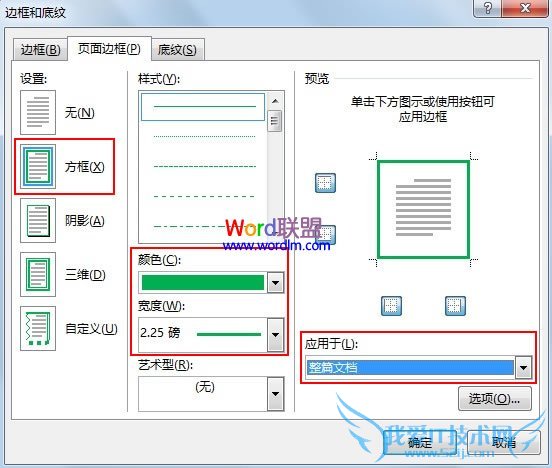
Task: Click the help question mark button
Action: tap(488, 8)
